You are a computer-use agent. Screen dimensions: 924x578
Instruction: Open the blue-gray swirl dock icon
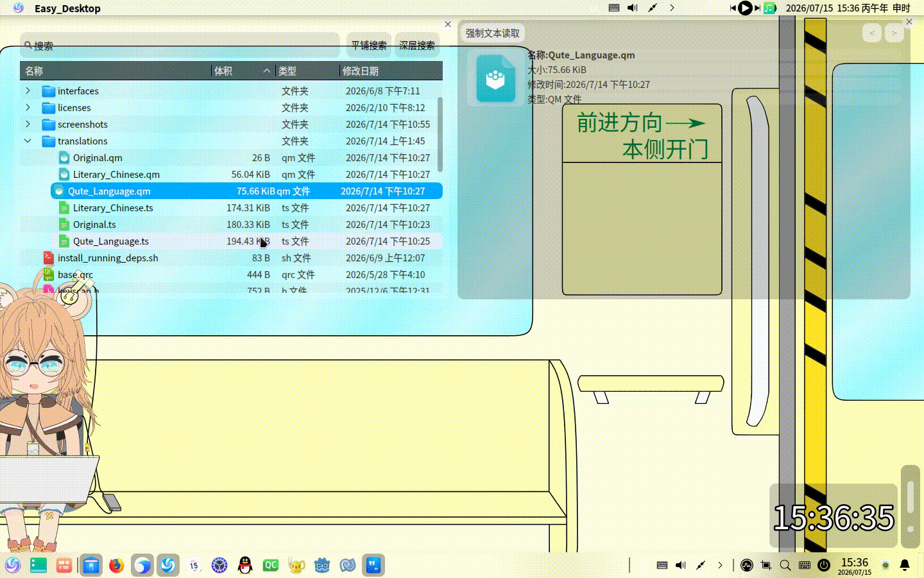348,565
